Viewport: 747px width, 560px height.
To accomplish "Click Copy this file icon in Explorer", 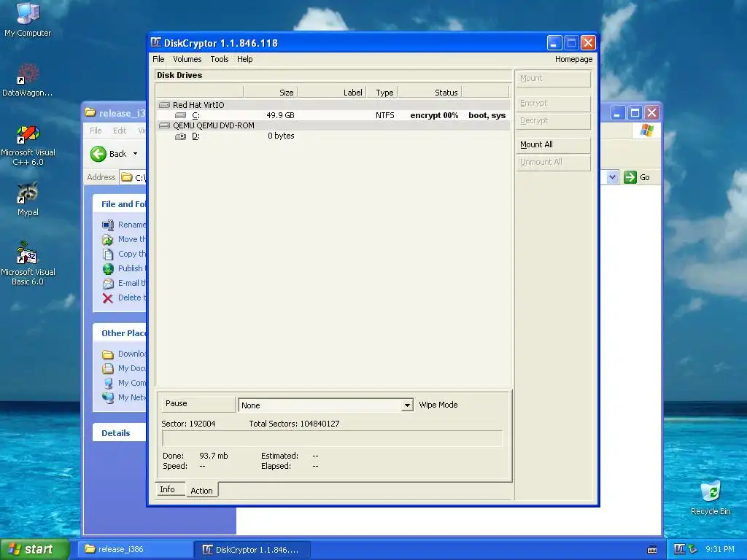I will coord(108,254).
